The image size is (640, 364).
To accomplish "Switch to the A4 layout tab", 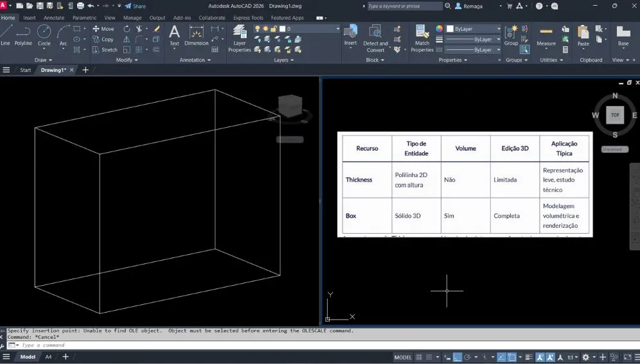I will pyautogui.click(x=48, y=357).
